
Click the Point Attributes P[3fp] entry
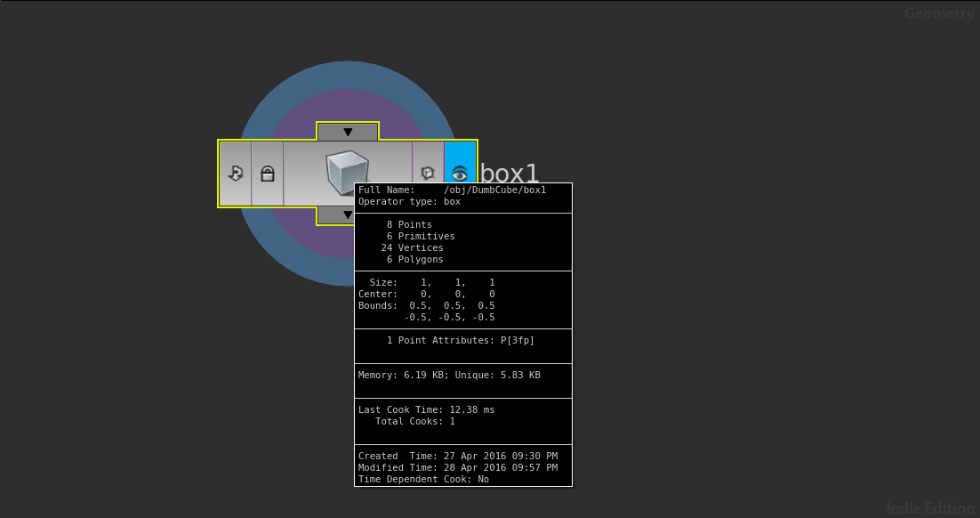coord(460,340)
